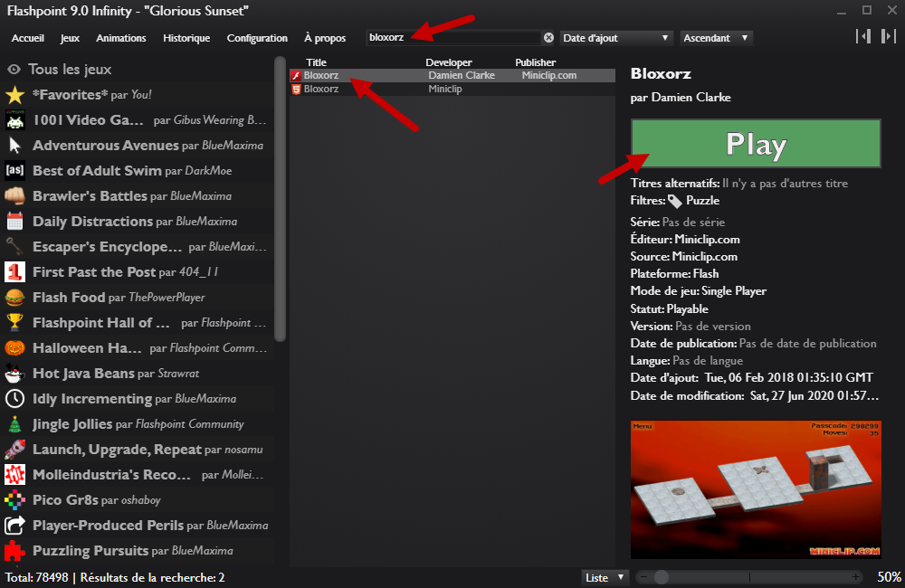Click the Bloxorz game screenshot thumbnail
This screenshot has width=905, height=588.
click(756, 489)
